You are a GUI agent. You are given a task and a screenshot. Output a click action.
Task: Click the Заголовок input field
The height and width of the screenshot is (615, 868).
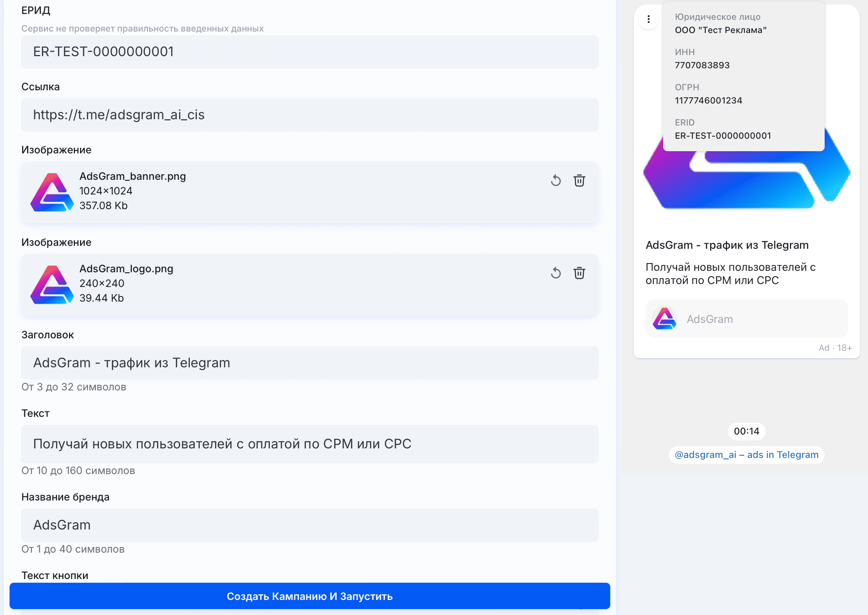coord(310,363)
